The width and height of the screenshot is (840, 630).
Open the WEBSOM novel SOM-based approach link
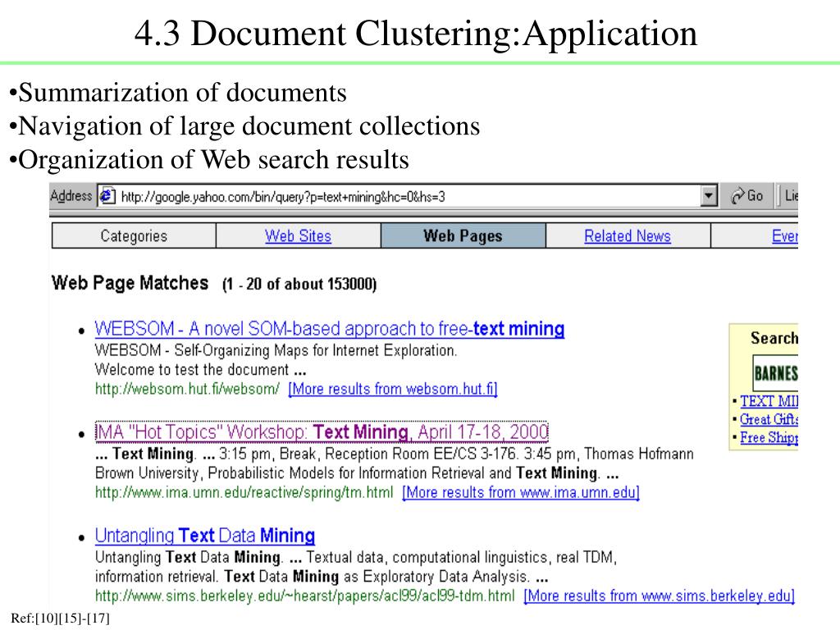pos(330,328)
